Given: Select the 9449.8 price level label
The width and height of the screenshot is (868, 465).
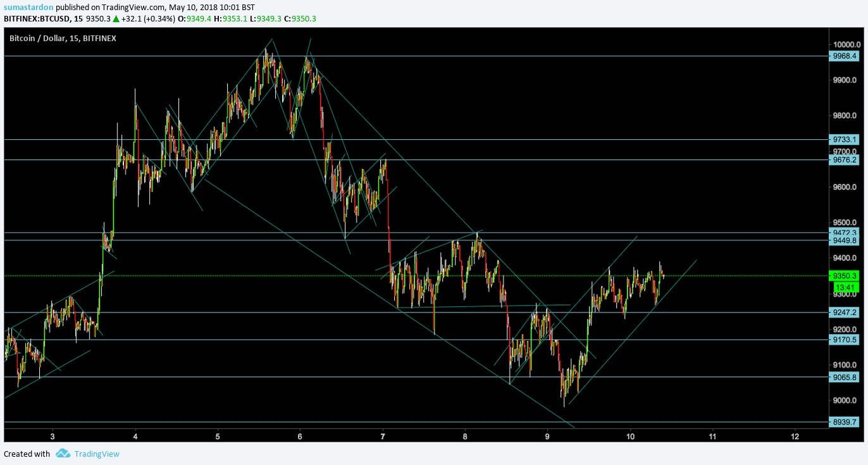Looking at the screenshot, I should 845,240.
